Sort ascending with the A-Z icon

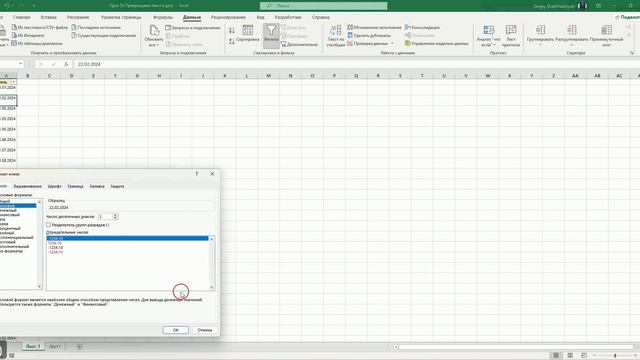tap(232, 31)
